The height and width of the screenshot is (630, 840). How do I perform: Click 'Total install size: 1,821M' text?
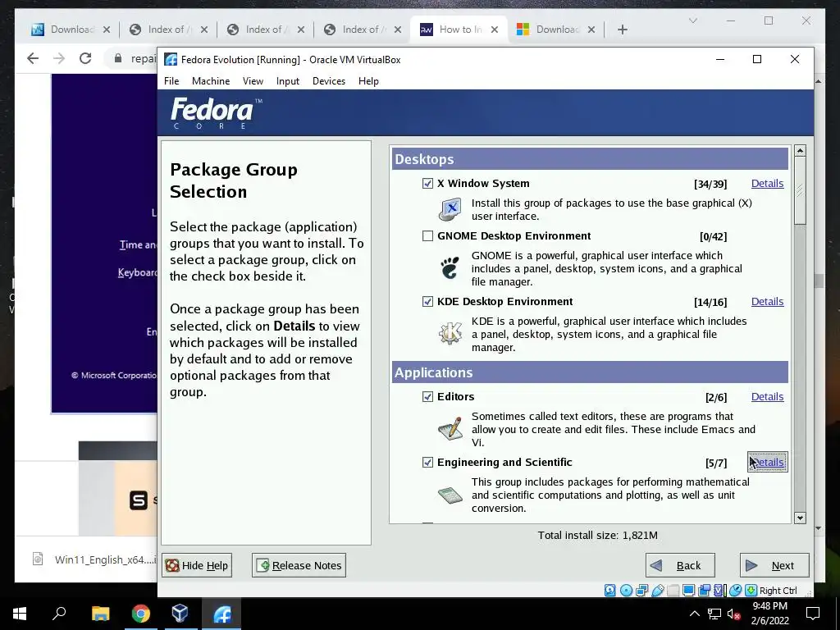click(597, 535)
